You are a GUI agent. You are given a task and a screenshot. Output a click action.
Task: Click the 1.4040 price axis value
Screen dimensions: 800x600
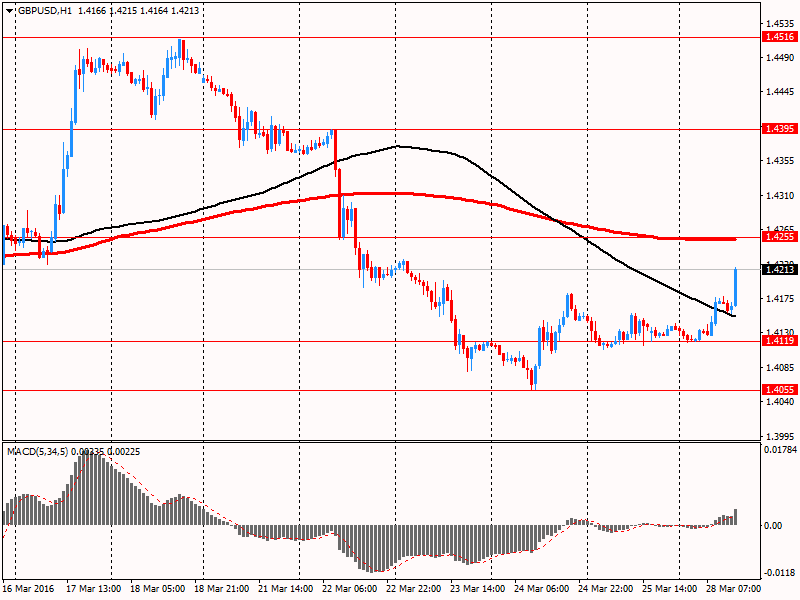pyautogui.click(x=781, y=402)
